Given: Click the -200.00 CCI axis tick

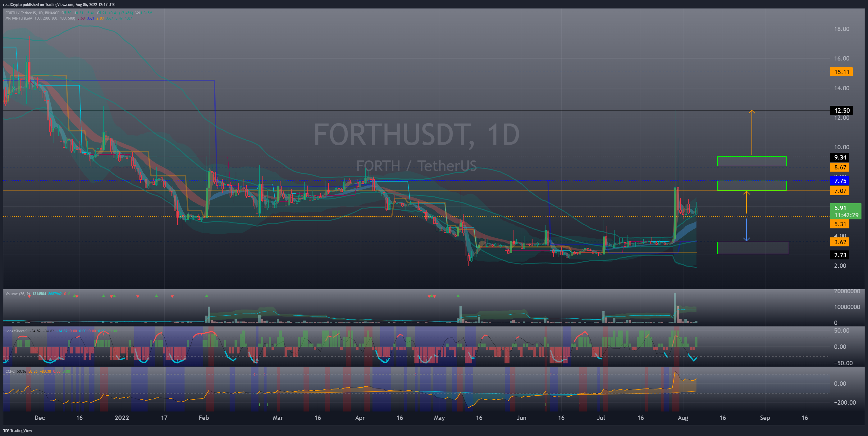Looking at the screenshot, I should point(844,403).
